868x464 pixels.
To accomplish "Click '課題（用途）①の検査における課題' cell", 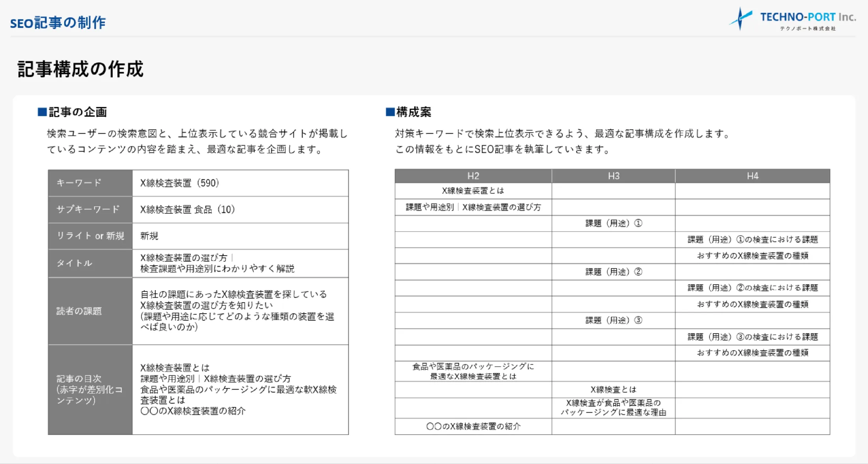I will coord(752,240).
